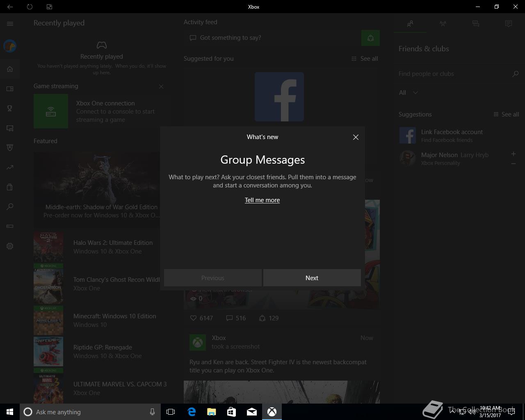Open Clubs shield icon in sidebar
The width and height of the screenshot is (525, 420).
point(10,148)
